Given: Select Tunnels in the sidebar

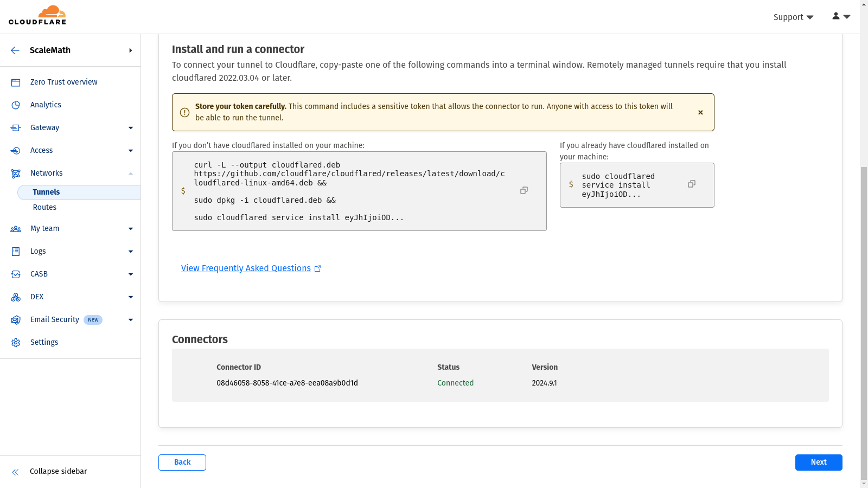Looking at the screenshot, I should 47,192.
